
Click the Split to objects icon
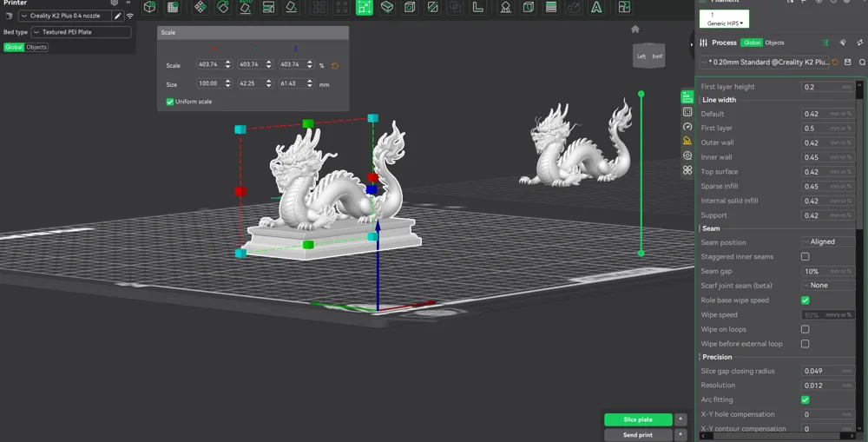point(319,7)
